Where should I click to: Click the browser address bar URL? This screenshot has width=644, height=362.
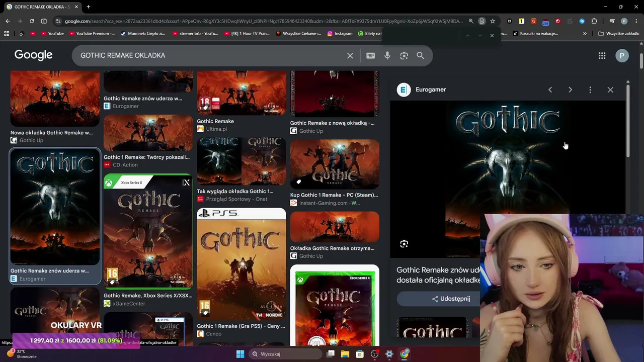[264, 21]
